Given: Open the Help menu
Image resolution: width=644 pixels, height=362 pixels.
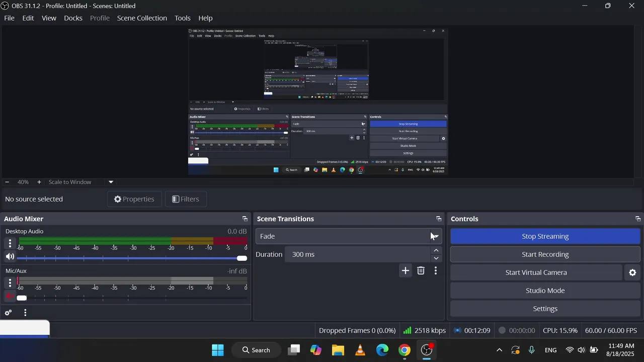Looking at the screenshot, I should (x=205, y=18).
